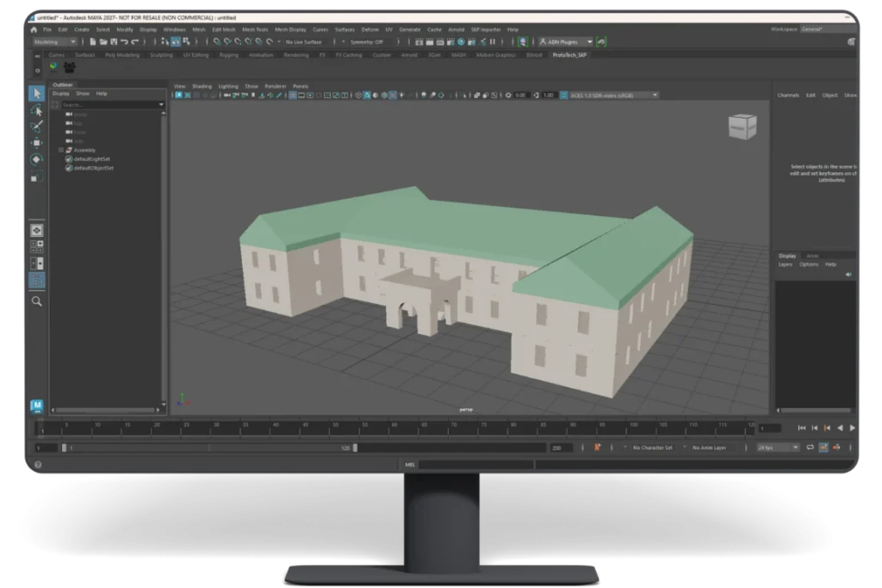Viewport: 882px width, 588px height.
Task: Open the help question mark icon
Action: pyautogui.click(x=38, y=465)
